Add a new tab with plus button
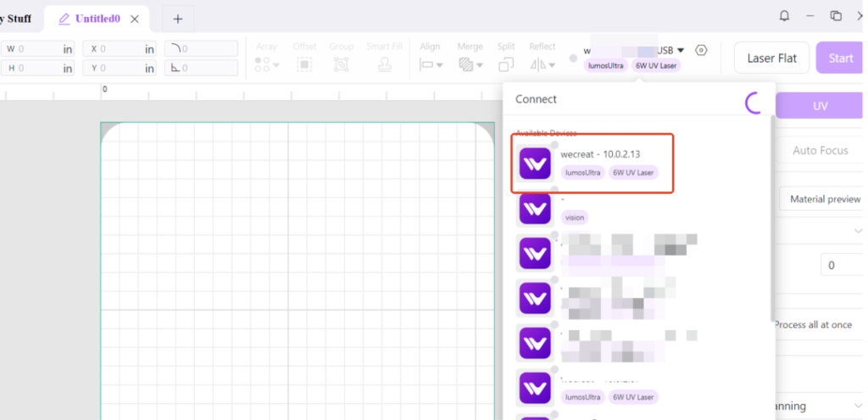The width and height of the screenshot is (868, 420). [x=178, y=19]
